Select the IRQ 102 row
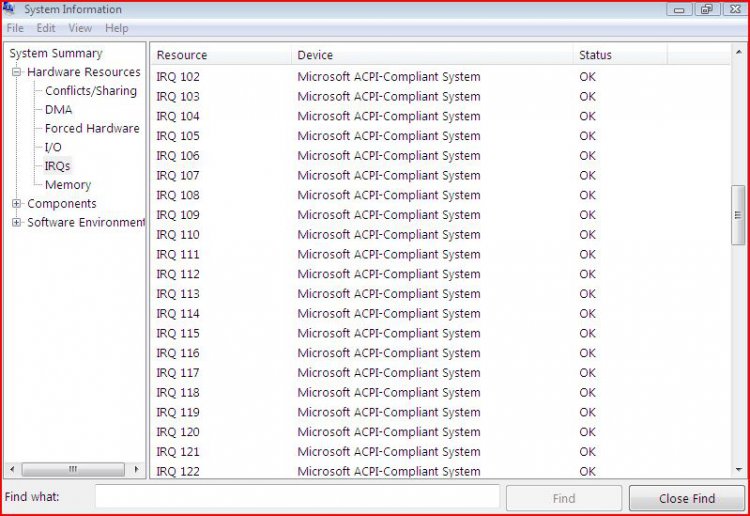750x516 pixels. (441, 77)
